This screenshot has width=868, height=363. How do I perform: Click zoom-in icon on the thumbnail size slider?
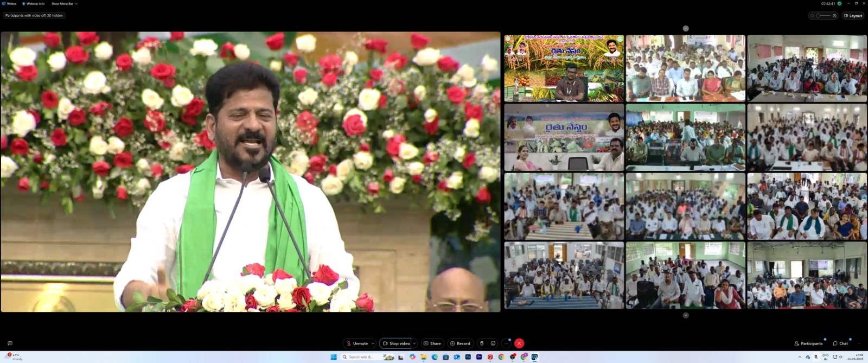[x=834, y=16]
